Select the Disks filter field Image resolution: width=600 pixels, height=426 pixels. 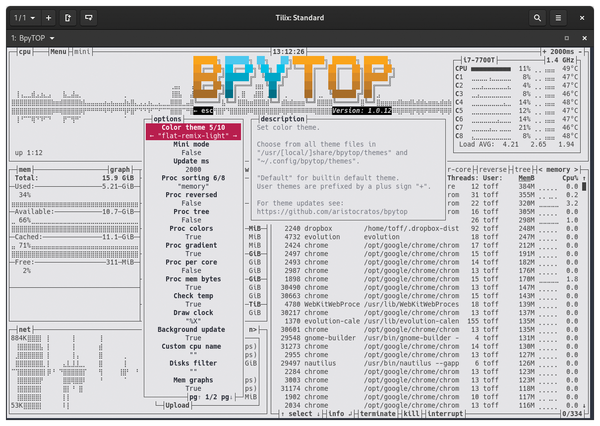193,367
